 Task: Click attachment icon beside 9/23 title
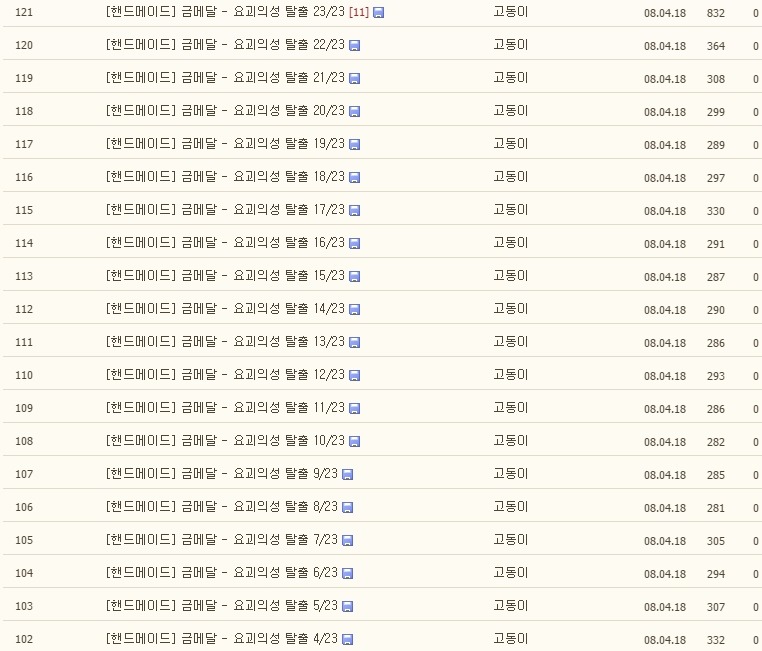[347, 475]
